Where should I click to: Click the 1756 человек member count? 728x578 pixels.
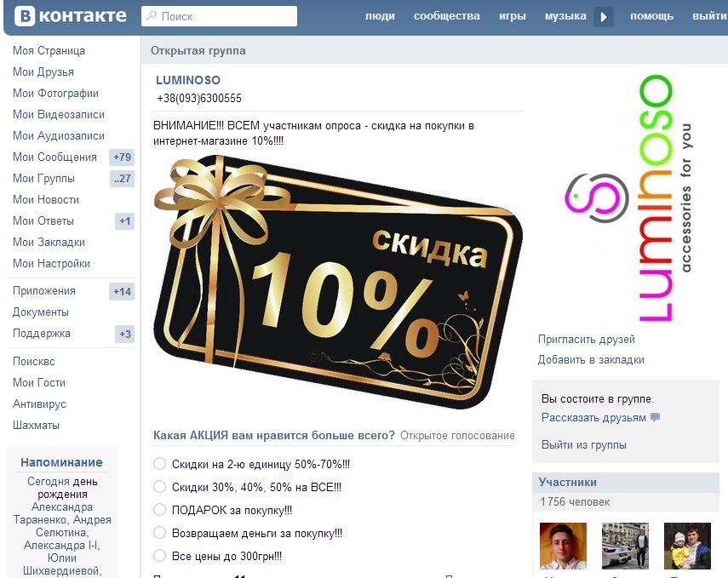[576, 502]
